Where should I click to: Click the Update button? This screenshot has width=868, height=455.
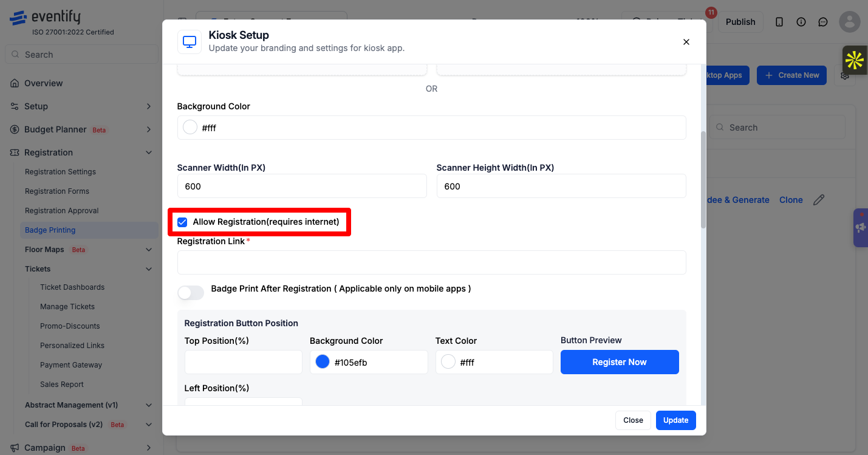[676, 420]
